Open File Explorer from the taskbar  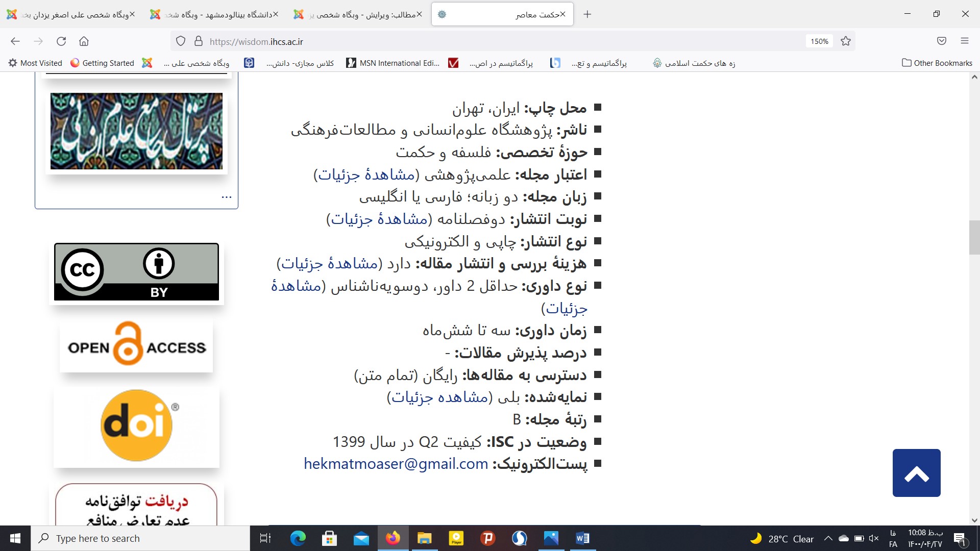[x=425, y=538]
